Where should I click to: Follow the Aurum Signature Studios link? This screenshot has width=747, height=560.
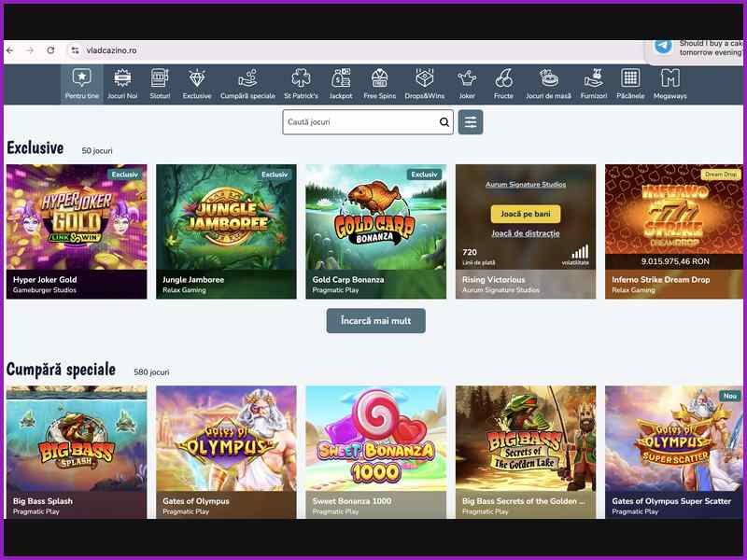525,185
